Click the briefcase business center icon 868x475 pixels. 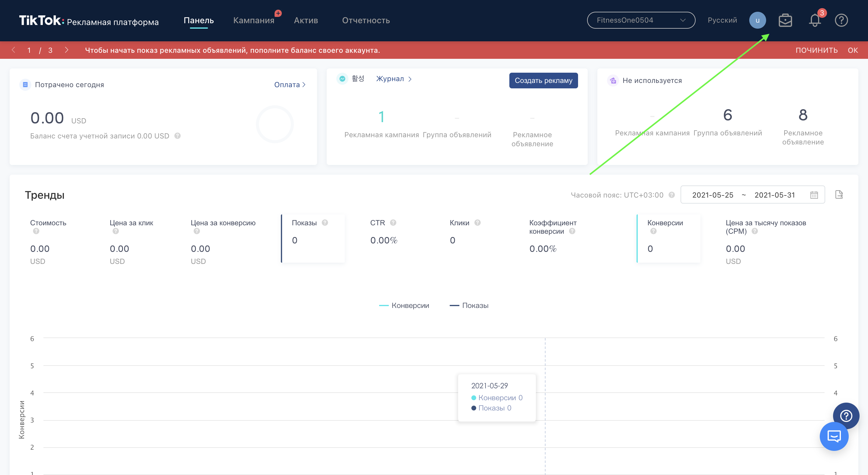pos(785,21)
